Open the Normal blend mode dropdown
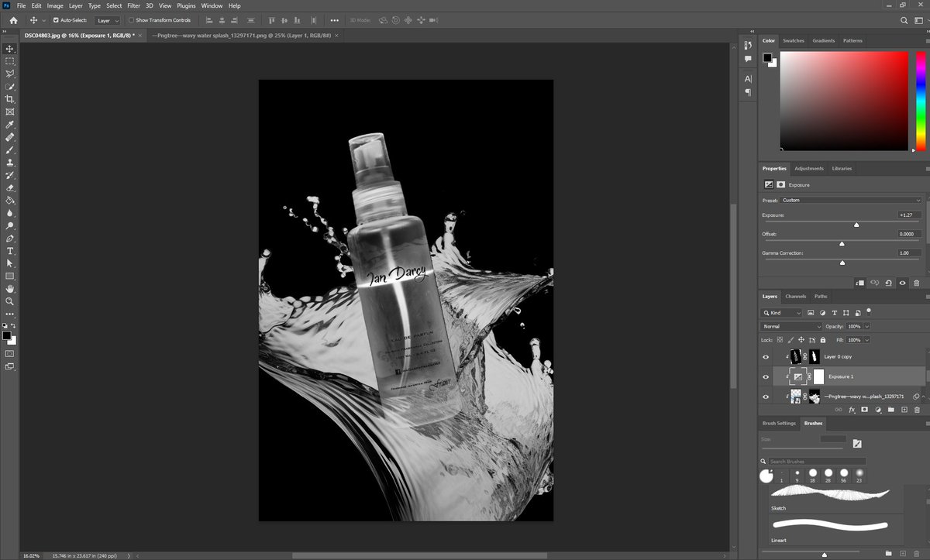930x560 pixels. (791, 326)
